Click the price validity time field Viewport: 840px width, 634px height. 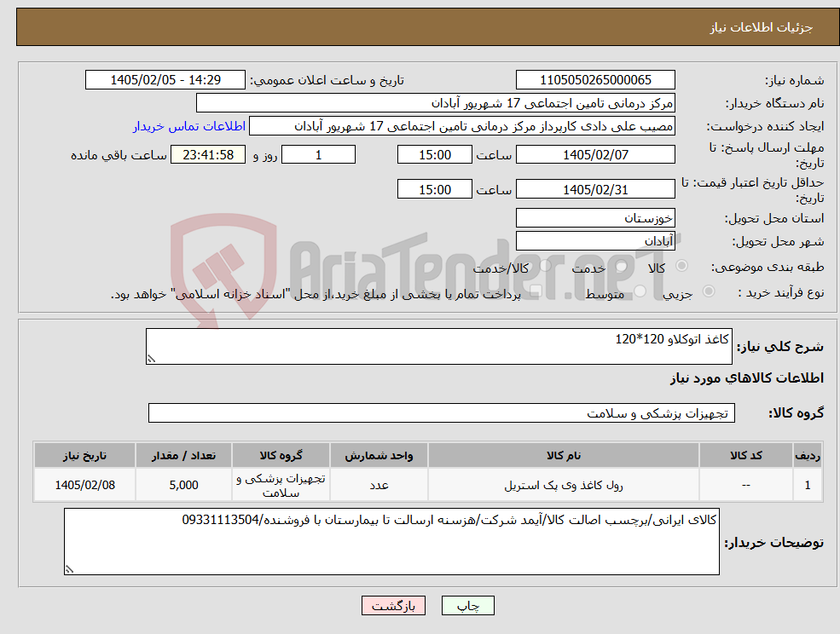(x=434, y=189)
